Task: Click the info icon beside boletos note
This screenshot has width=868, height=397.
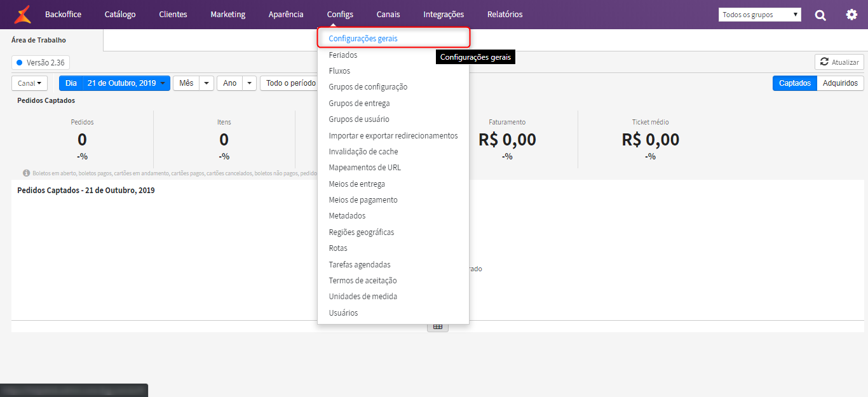Action: tap(27, 173)
